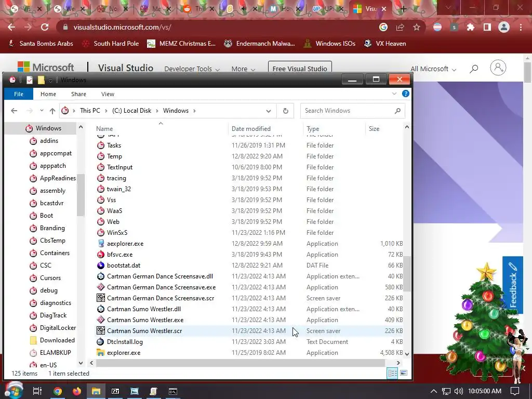Open 7-Zip from the taskbar

pyautogui.click(x=115, y=391)
